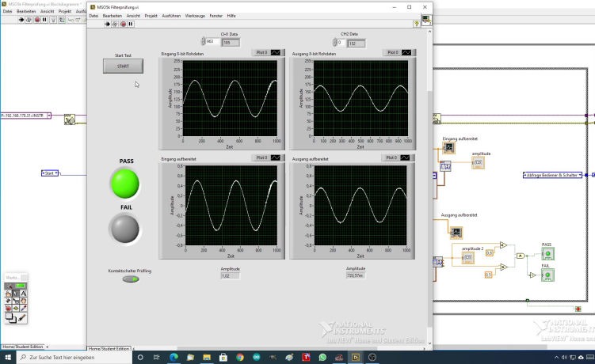
Task: Click the Run Continuously toolbar icon
Action: (115, 25)
